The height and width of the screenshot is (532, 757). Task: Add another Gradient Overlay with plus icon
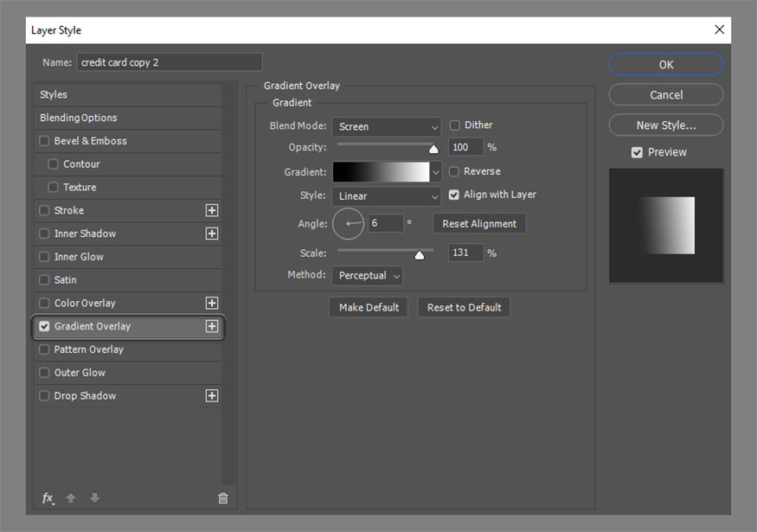coord(211,326)
